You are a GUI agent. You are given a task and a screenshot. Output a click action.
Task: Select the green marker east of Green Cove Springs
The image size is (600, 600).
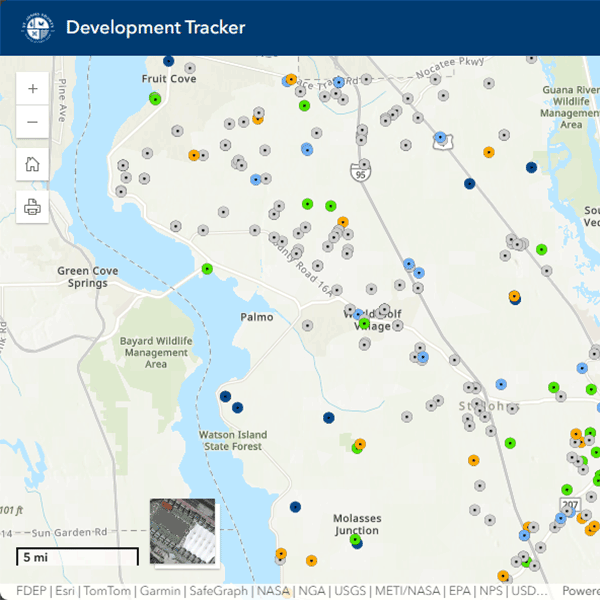(207, 268)
